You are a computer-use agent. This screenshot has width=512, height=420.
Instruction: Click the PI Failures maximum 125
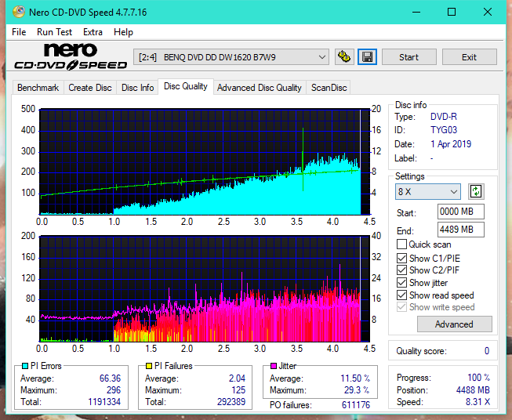[x=238, y=390]
